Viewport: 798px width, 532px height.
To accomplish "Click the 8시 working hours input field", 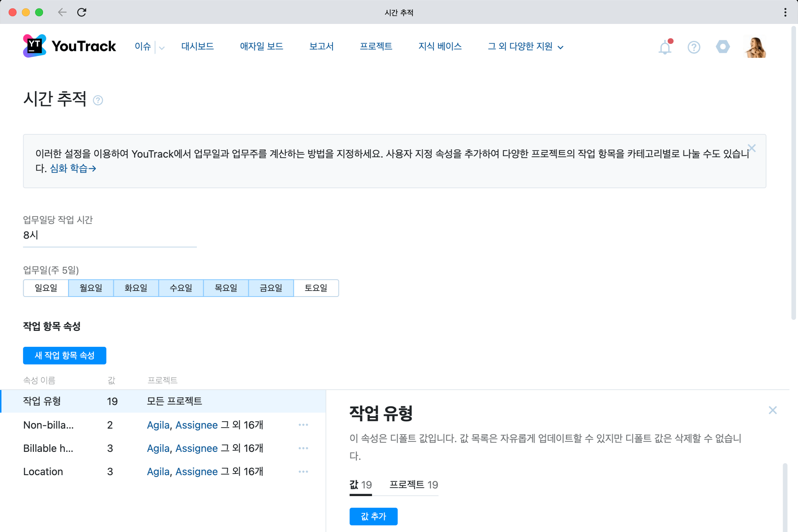I will pos(109,235).
